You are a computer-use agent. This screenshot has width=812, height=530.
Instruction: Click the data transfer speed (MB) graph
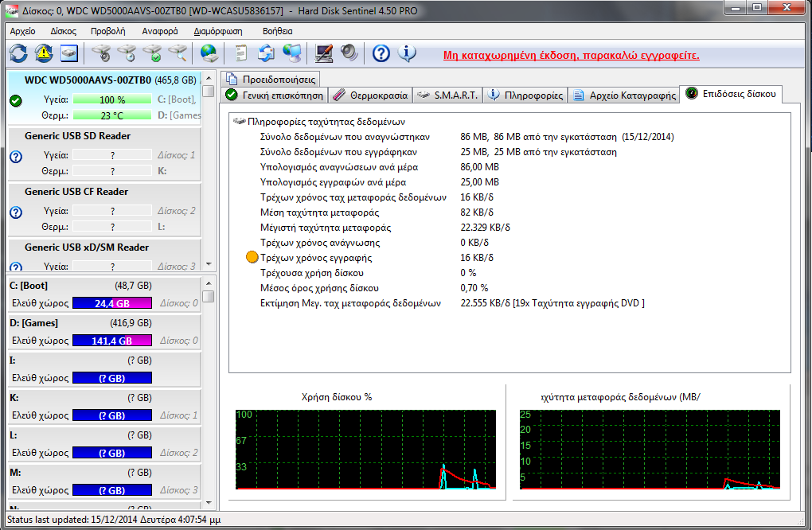[650, 450]
